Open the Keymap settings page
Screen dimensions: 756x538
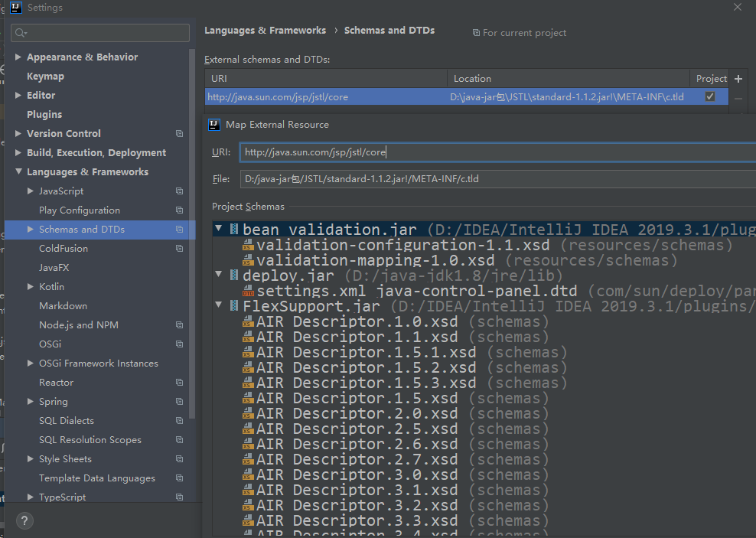[x=45, y=77]
